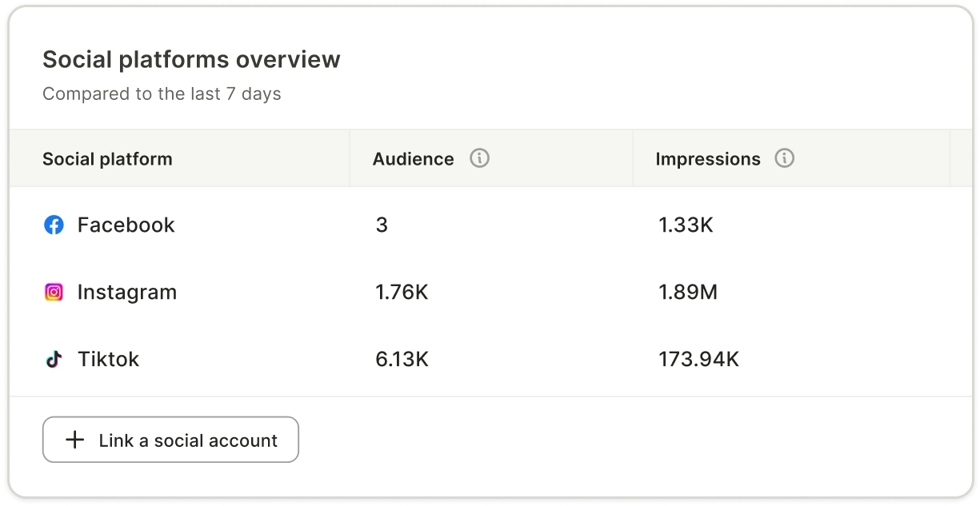Click the Instagram logo icon
Viewport: 980px width, 506px height.
(x=54, y=293)
